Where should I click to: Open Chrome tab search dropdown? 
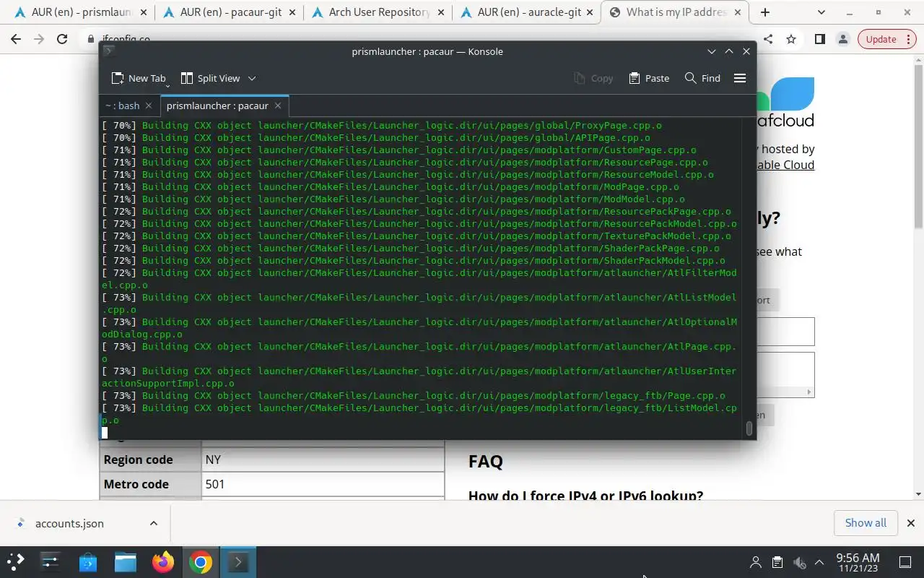[821, 12]
